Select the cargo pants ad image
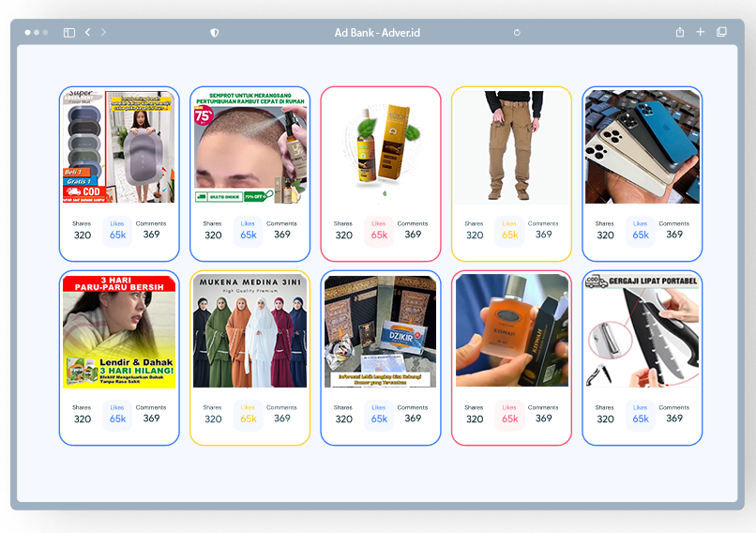This screenshot has height=533, width=756. pyautogui.click(x=511, y=146)
